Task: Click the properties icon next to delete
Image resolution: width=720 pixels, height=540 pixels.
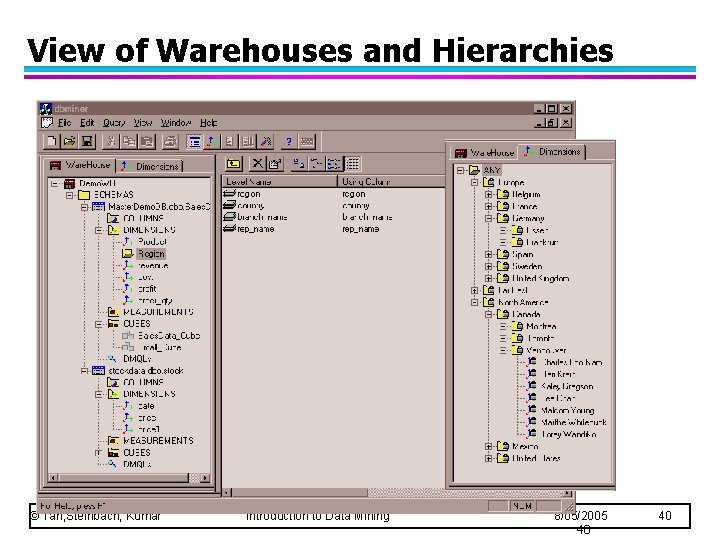Action: coord(275,163)
